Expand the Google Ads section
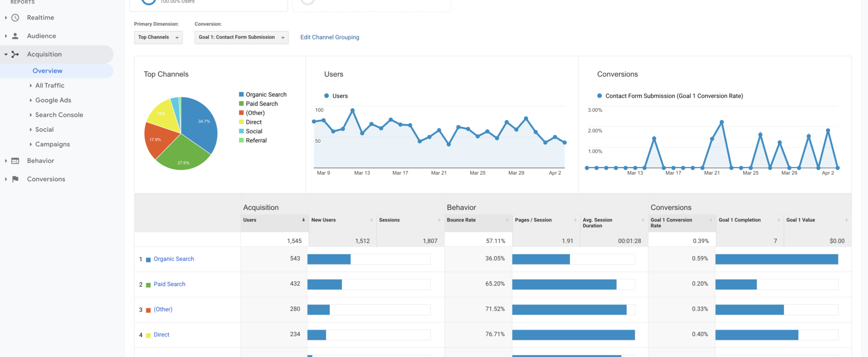Image resolution: width=868 pixels, height=357 pixels. 53,100
